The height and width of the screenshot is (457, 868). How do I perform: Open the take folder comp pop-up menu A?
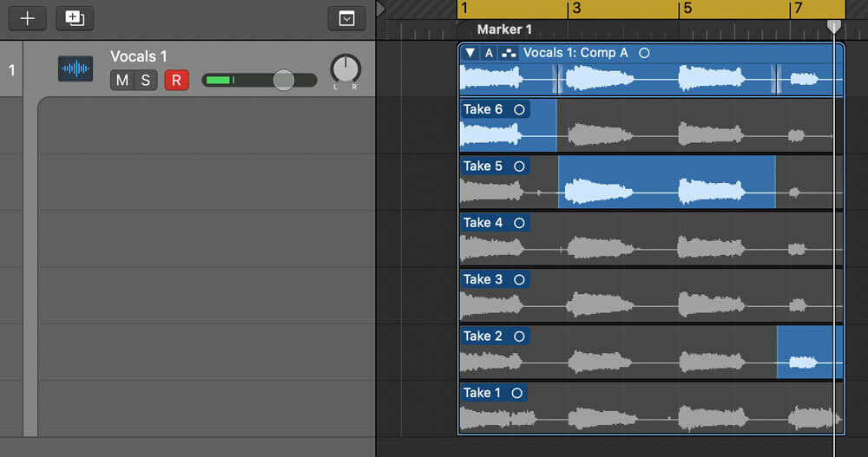(489, 53)
